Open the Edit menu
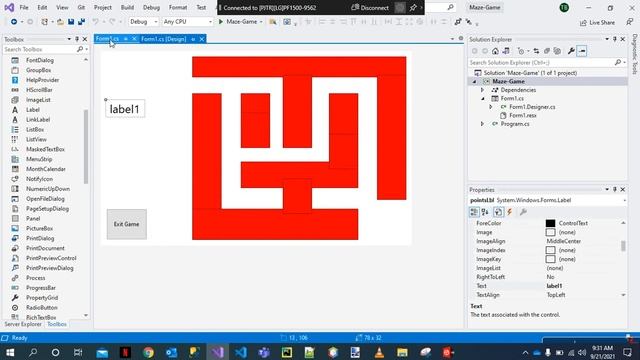The width and height of the screenshot is (640, 360). 42,7
